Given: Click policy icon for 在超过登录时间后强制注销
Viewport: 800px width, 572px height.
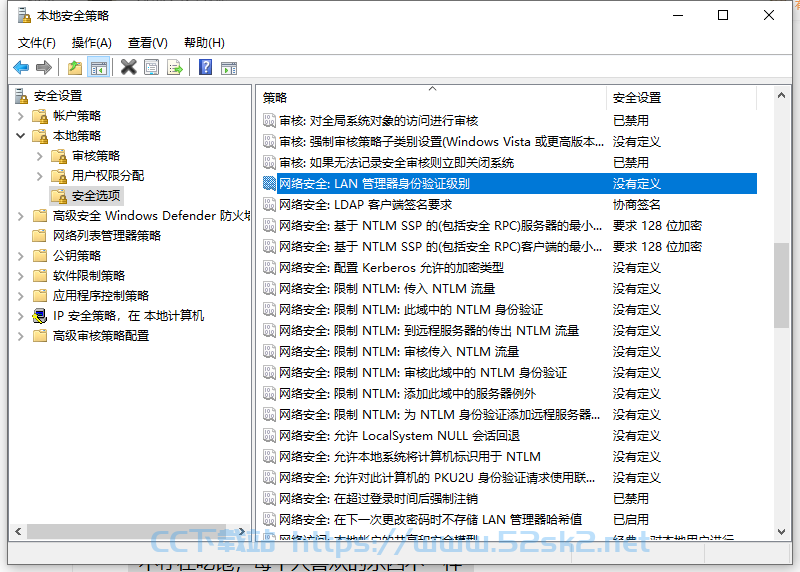Looking at the screenshot, I should click(269, 498).
